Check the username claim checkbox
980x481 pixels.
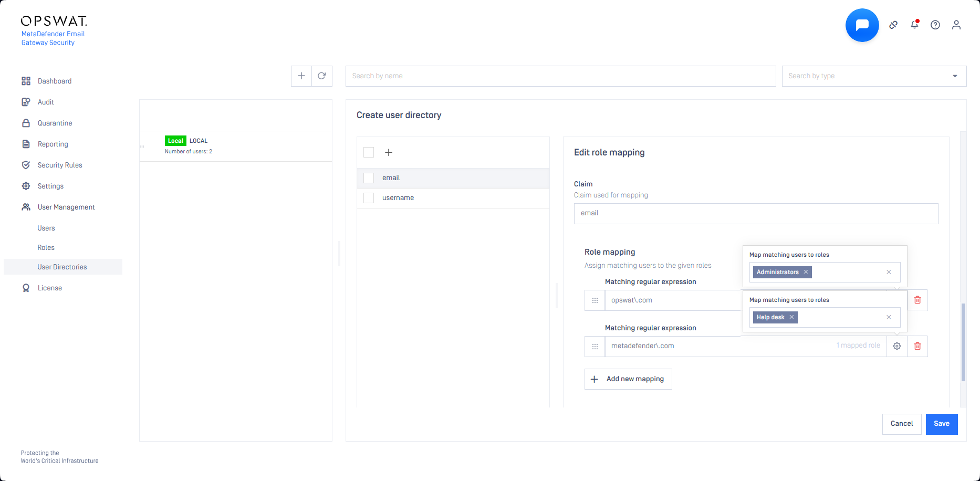click(369, 198)
